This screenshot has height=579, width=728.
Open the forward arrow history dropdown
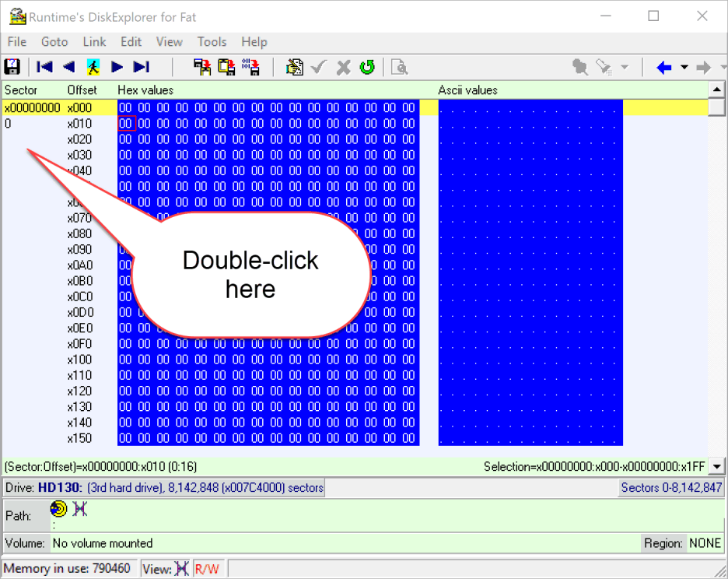click(721, 68)
